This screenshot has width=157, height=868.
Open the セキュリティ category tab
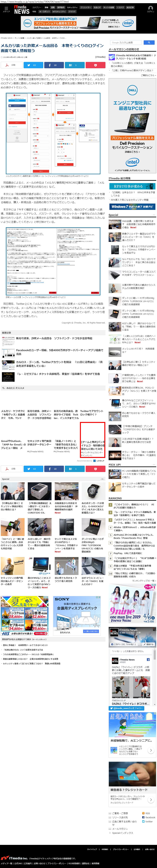(x=72, y=7)
